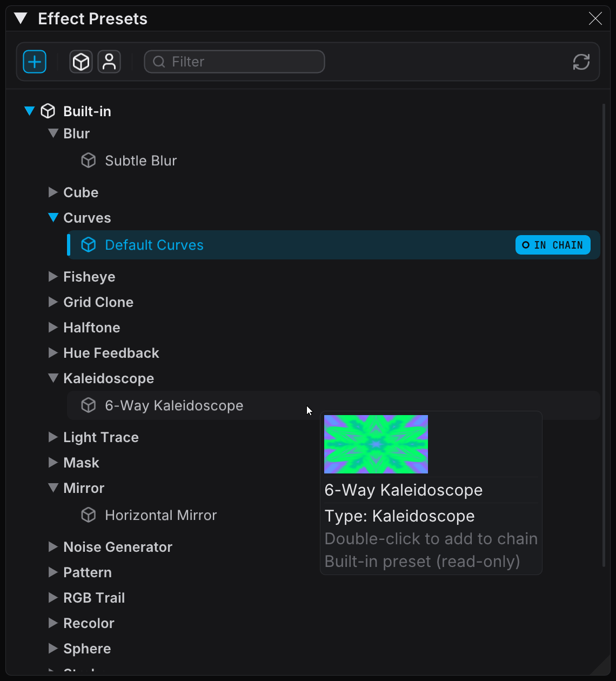Click the Fisheye category label
Viewport: 616px width, 681px height.
(x=89, y=277)
